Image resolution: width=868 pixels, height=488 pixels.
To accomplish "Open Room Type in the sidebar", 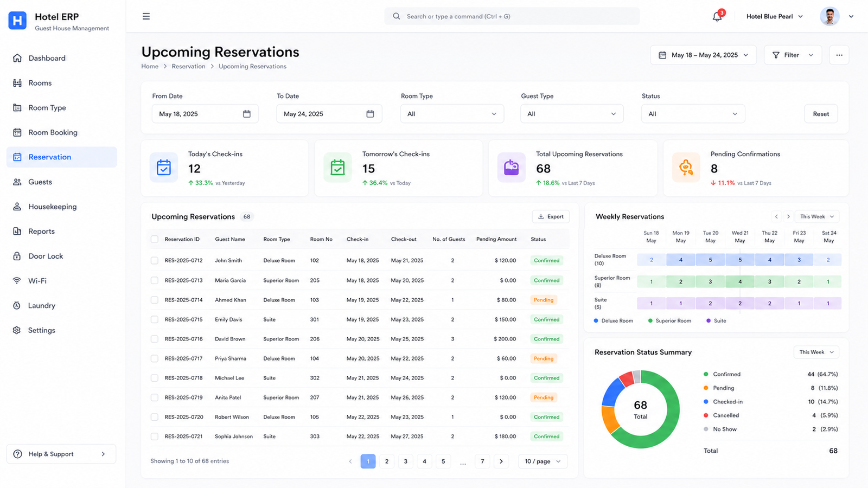I will [x=62, y=108].
